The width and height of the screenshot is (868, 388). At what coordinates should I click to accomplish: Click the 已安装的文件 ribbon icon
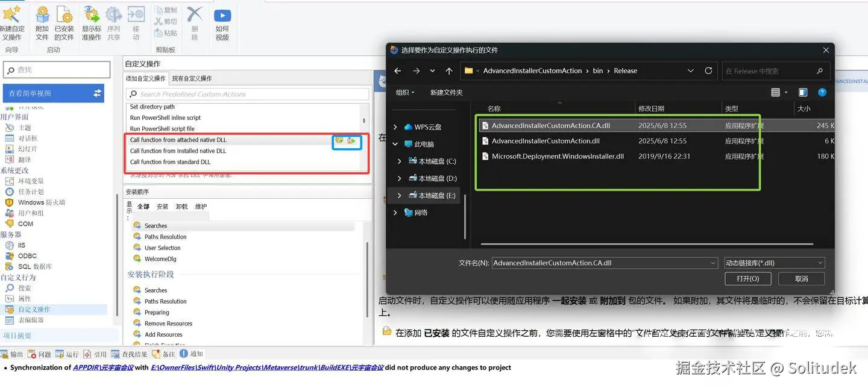pos(64,23)
